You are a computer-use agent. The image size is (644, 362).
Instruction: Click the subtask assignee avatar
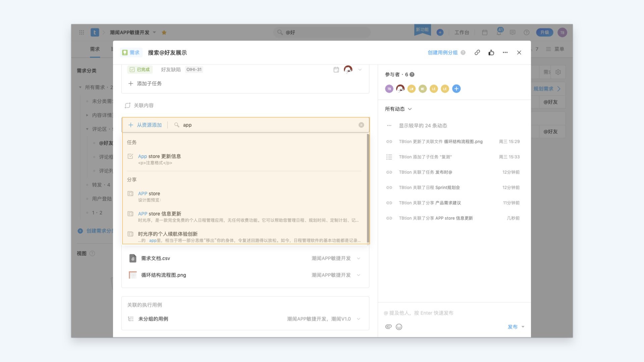pyautogui.click(x=348, y=70)
